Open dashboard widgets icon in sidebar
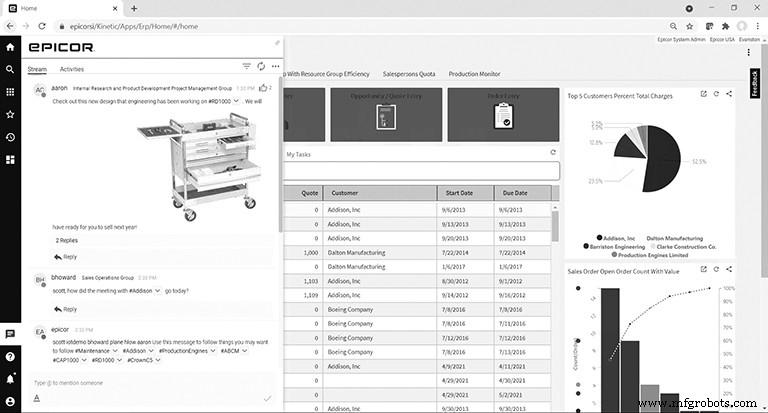Viewport: 768px width, 413px height. pos(10,160)
